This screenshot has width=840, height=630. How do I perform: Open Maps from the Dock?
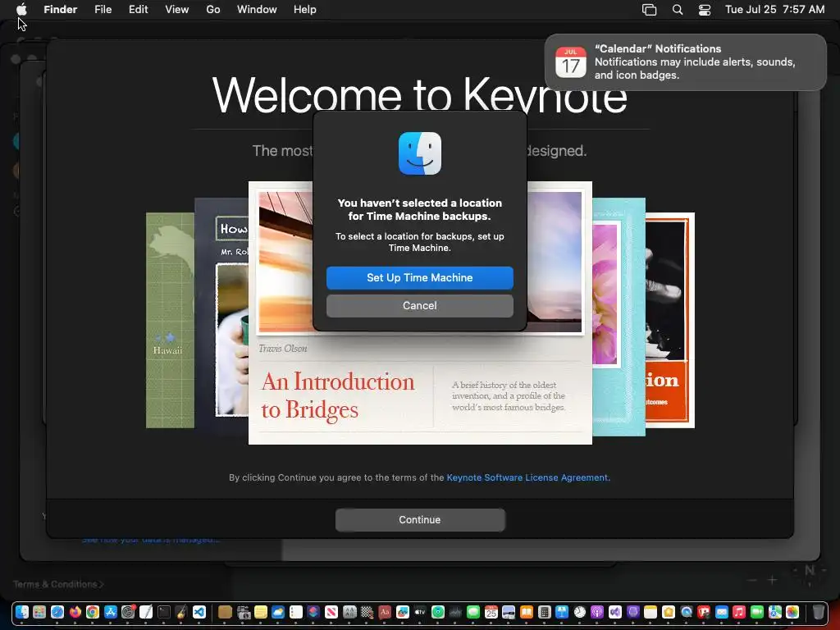tap(774, 612)
